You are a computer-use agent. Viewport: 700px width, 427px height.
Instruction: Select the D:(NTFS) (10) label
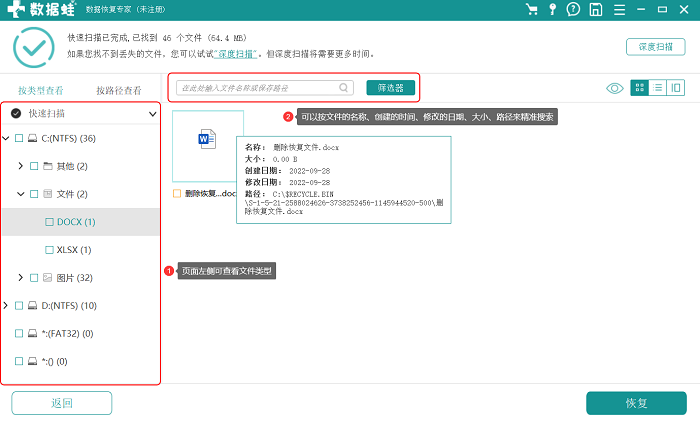(x=69, y=306)
